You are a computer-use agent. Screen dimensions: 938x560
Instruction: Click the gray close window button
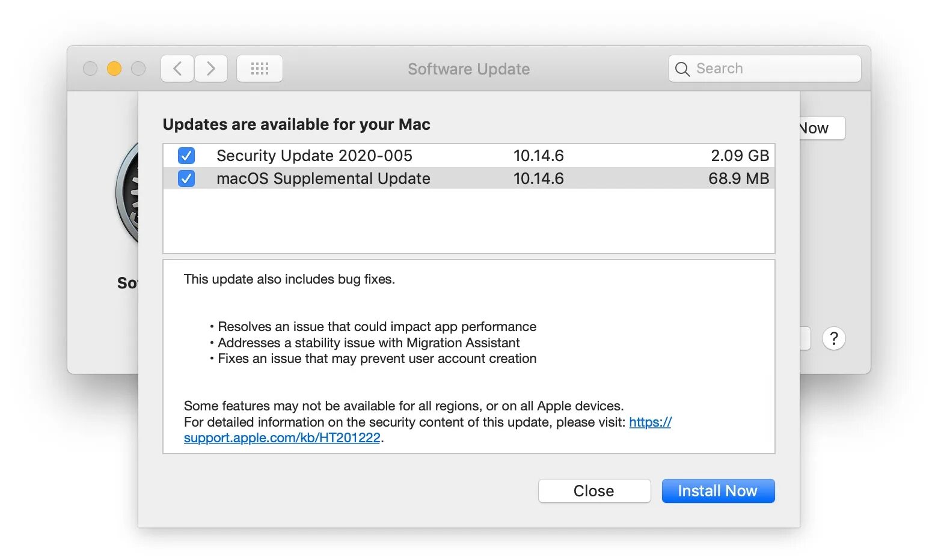[x=90, y=68]
